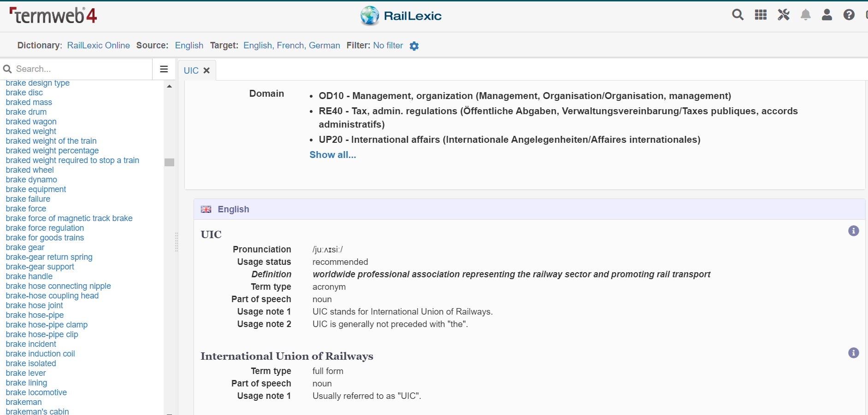Screen dimensions: 868x415
Task: Open term 'brake-gear return spring'
Action: [49, 257]
